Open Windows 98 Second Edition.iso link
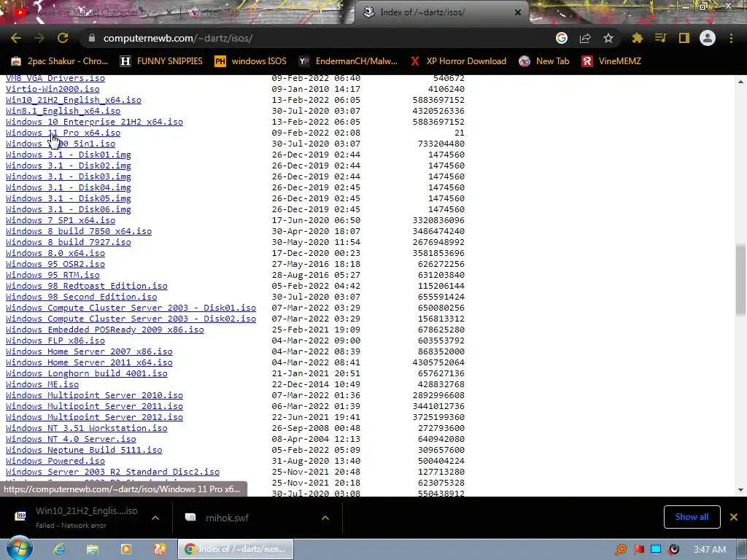747x560 pixels. click(82, 297)
